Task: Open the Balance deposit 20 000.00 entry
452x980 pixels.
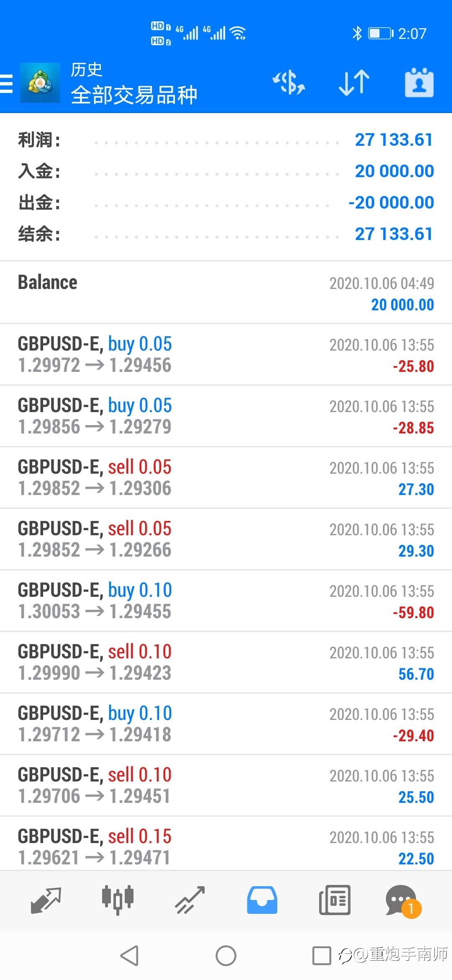Action: 226,293
